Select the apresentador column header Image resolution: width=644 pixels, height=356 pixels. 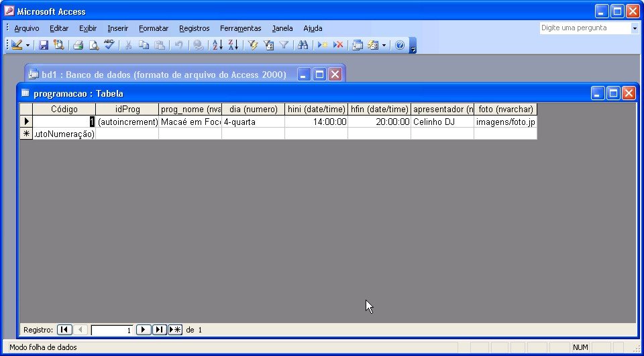(x=442, y=109)
